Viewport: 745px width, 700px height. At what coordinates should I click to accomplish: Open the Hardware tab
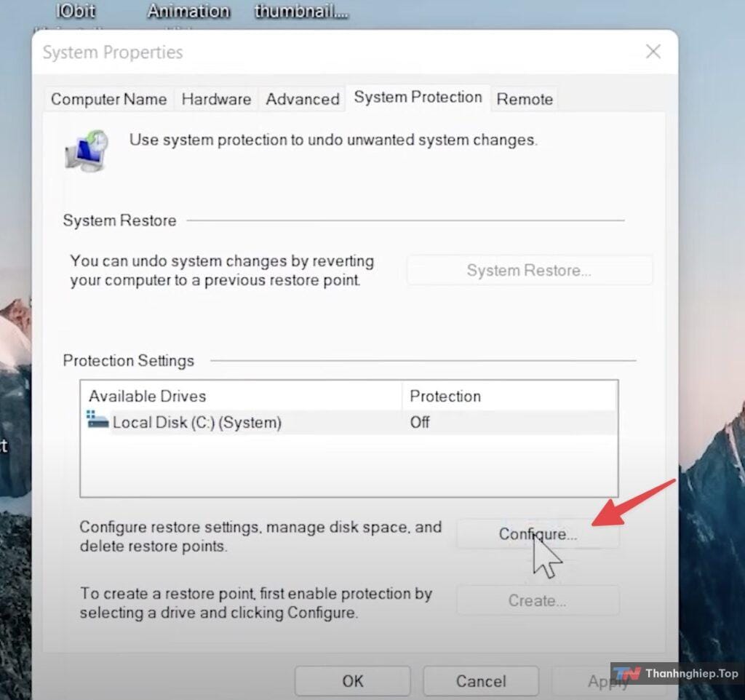coord(216,99)
